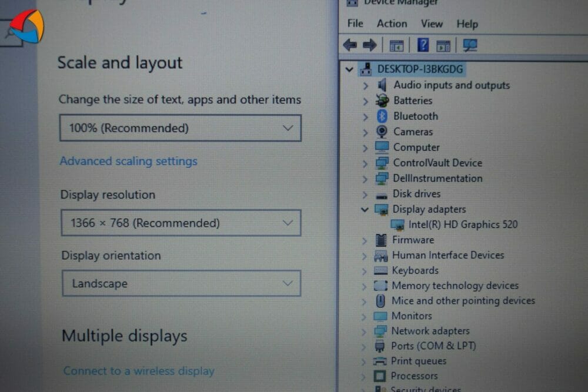Click the Mice and other pointing devices icon

coord(380,300)
